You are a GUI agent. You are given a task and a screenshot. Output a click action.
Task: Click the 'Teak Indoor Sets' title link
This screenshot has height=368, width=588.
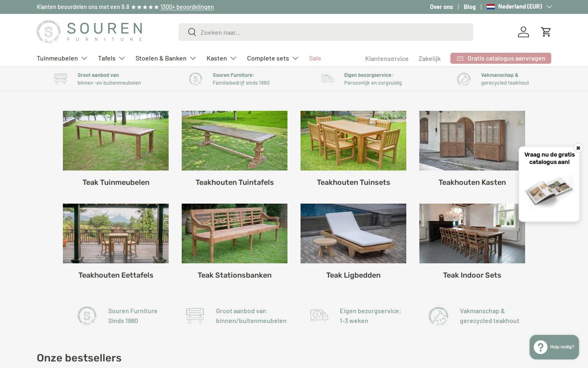pyautogui.click(x=472, y=275)
